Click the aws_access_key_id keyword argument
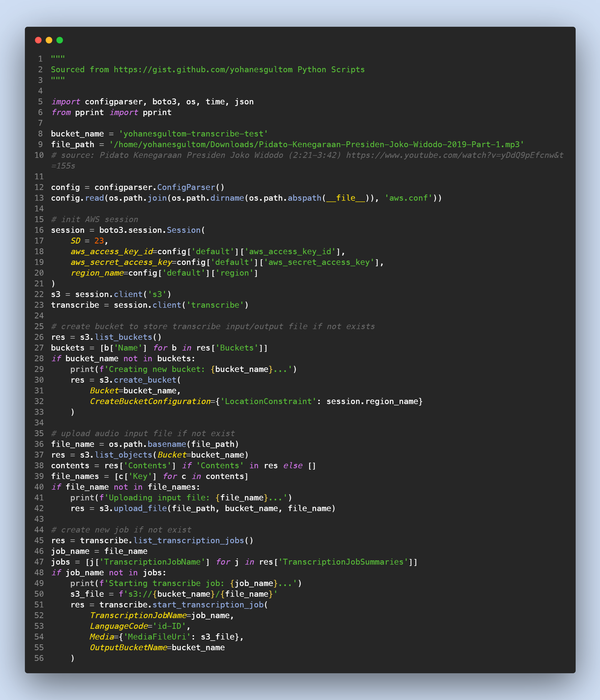Image resolution: width=600 pixels, height=700 pixels. [112, 252]
